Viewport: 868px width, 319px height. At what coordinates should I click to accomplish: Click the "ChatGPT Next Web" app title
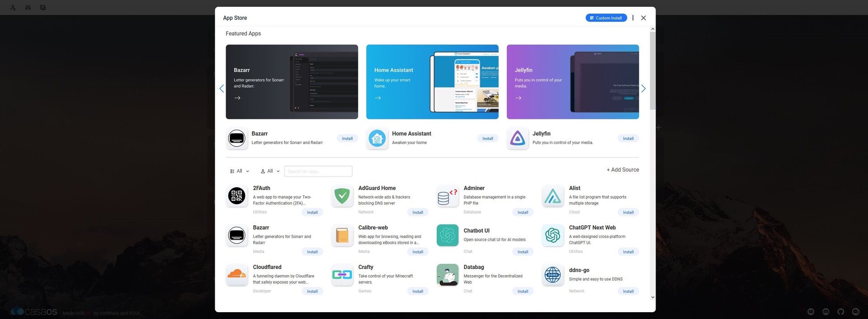[592, 228]
